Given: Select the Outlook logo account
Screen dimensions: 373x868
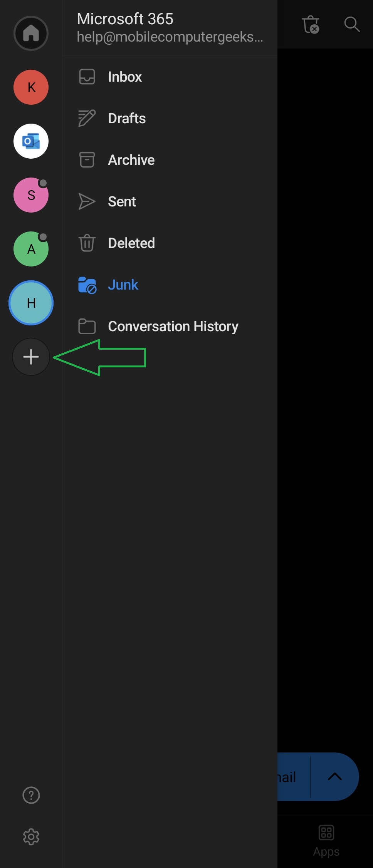Looking at the screenshot, I should tap(31, 141).
